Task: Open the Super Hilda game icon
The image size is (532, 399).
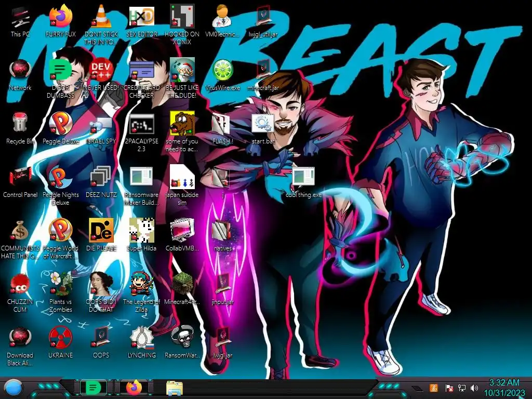Action: click(x=141, y=231)
